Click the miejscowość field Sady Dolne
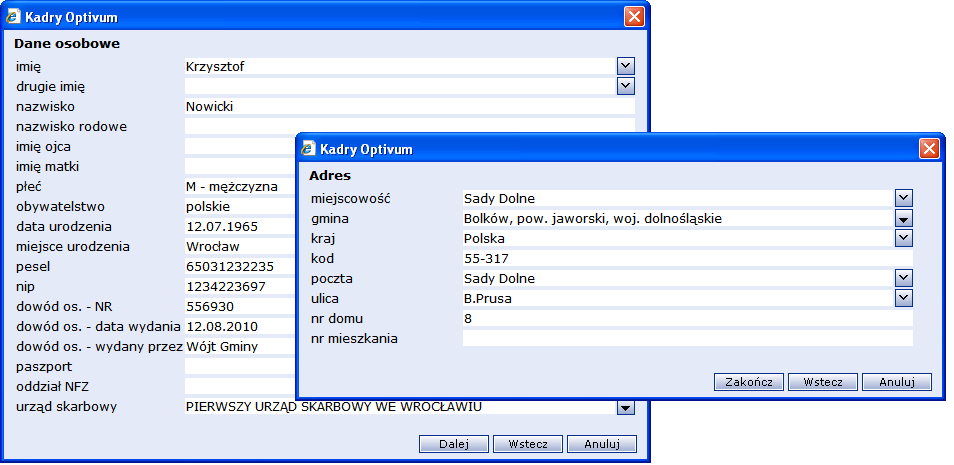Viewport: 954px width, 465px height. 678,198
